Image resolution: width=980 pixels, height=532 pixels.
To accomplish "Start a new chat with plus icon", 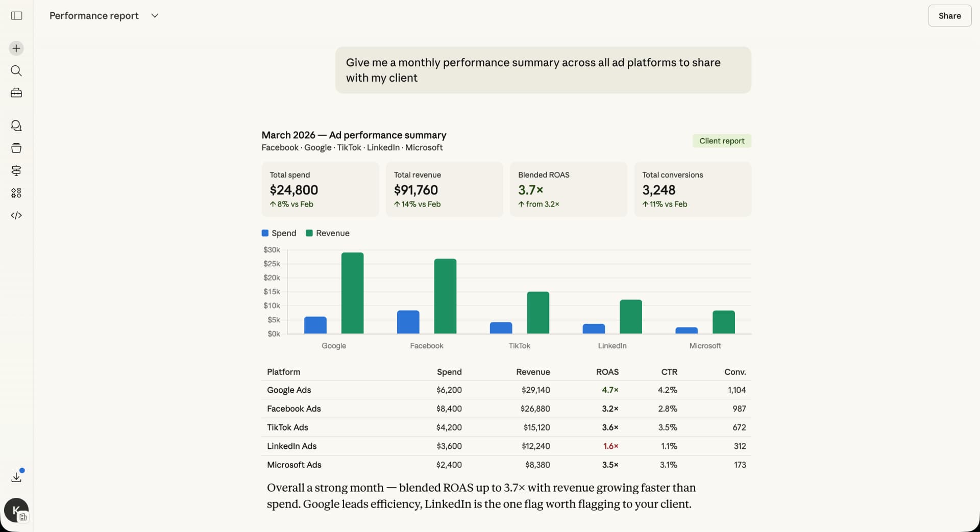I will point(16,48).
